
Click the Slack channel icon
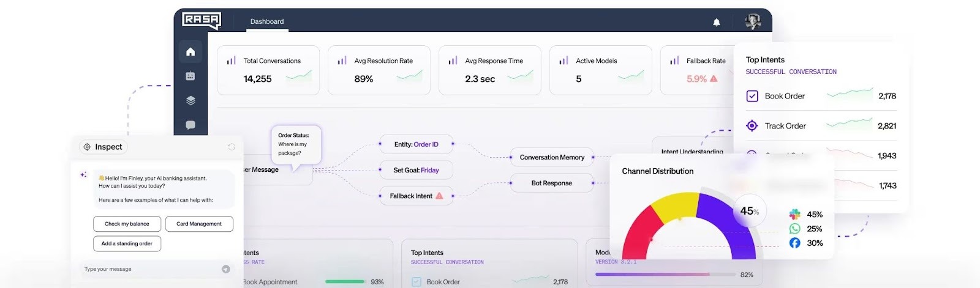tap(794, 214)
